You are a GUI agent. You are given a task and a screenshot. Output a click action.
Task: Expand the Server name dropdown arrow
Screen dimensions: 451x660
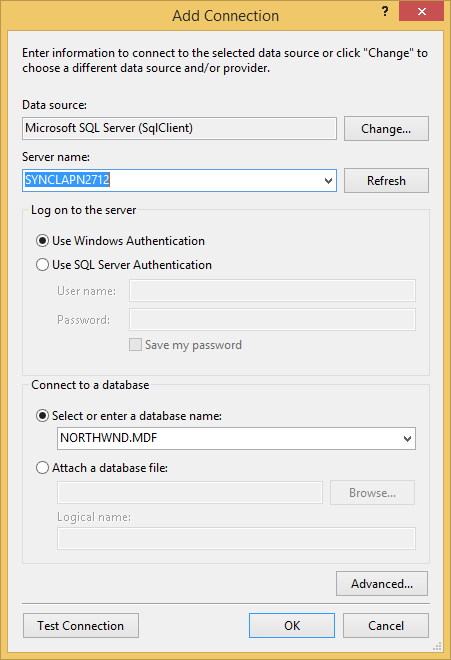(x=328, y=181)
